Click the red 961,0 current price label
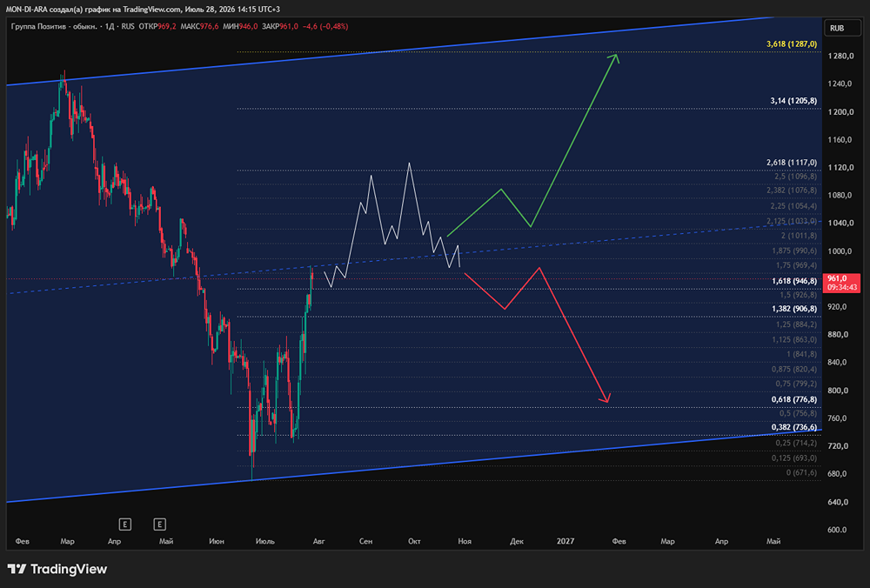 pos(843,283)
